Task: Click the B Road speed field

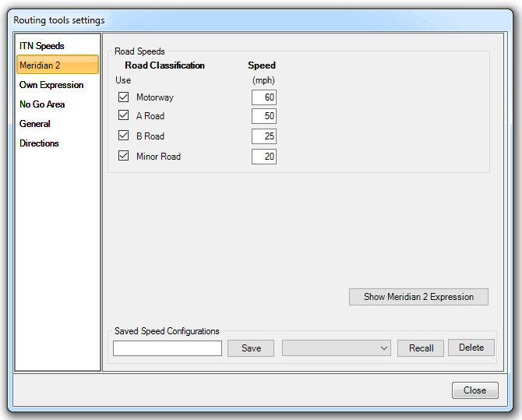Action: [x=263, y=136]
